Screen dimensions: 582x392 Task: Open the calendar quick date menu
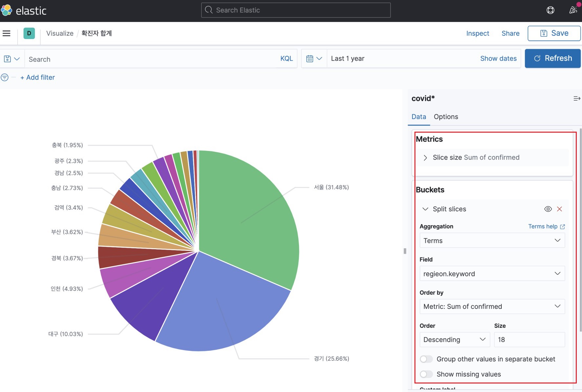pos(314,59)
